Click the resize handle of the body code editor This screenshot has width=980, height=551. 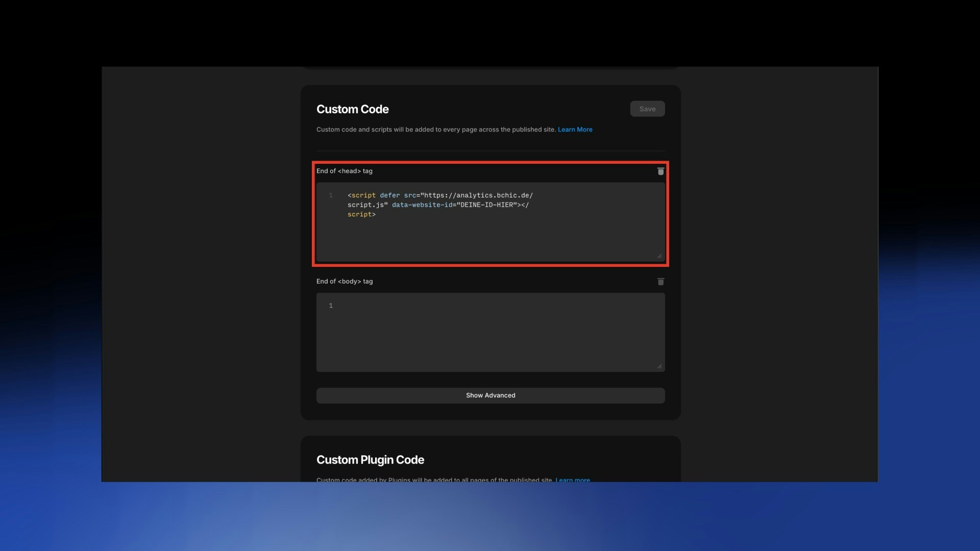tap(659, 365)
